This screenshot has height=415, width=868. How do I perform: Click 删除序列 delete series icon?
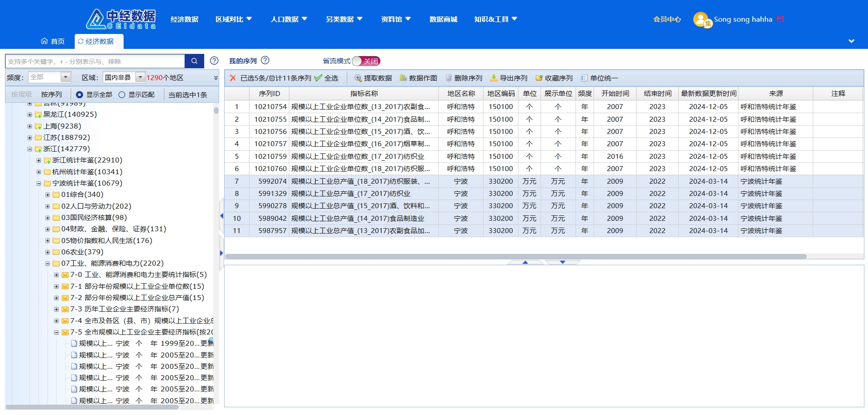point(449,78)
